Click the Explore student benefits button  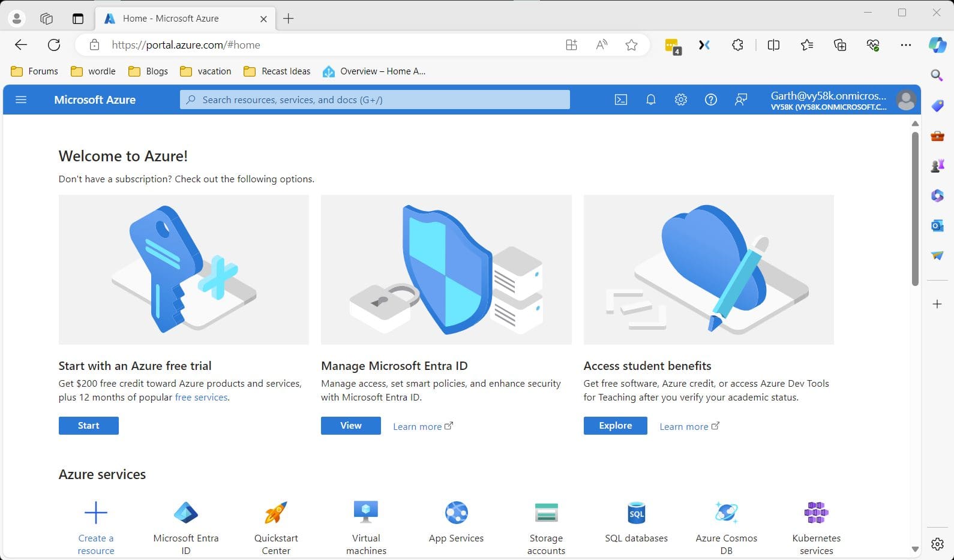click(x=616, y=426)
